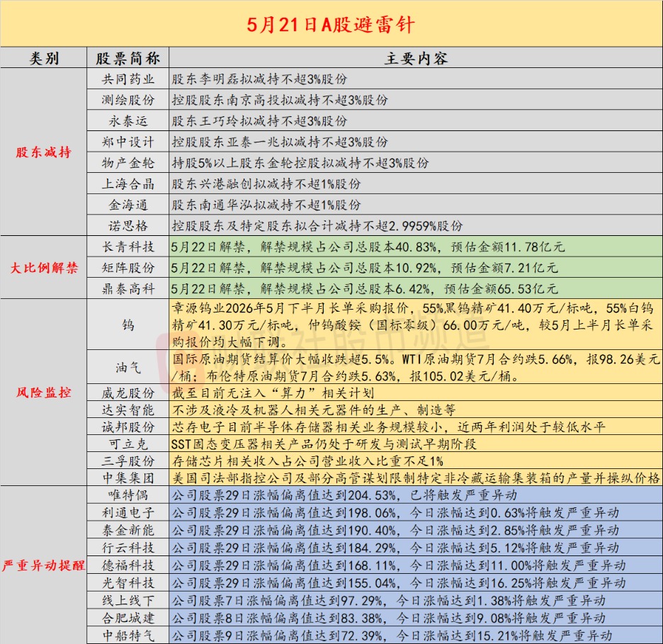Select stock name '物产金轮'
Image resolution: width=663 pixels, height=644 pixels.
coord(127,163)
